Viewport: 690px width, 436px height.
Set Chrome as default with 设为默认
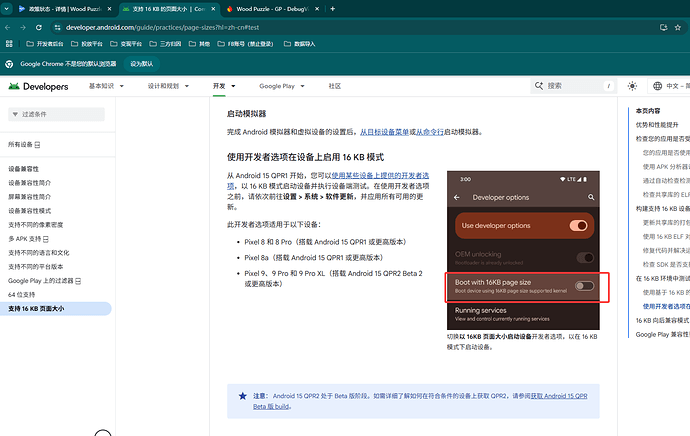tap(141, 64)
